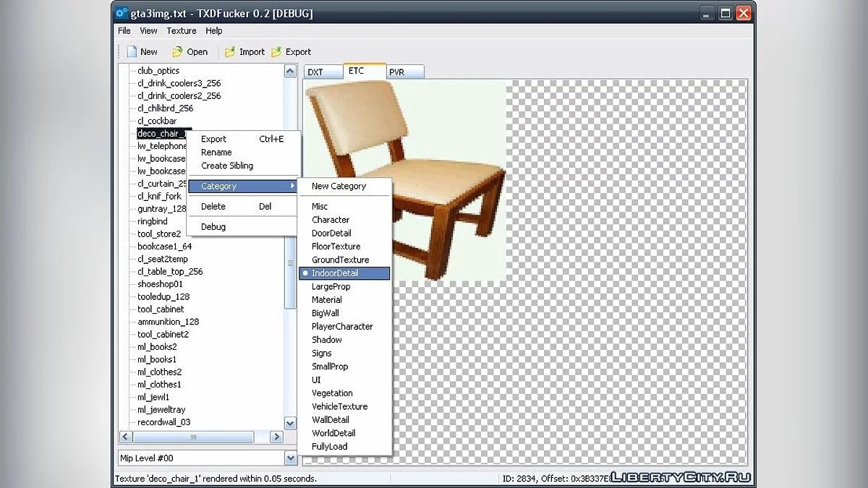Click the New file toolbar icon
Viewport: 868px width, 488px height.
pyautogui.click(x=132, y=52)
